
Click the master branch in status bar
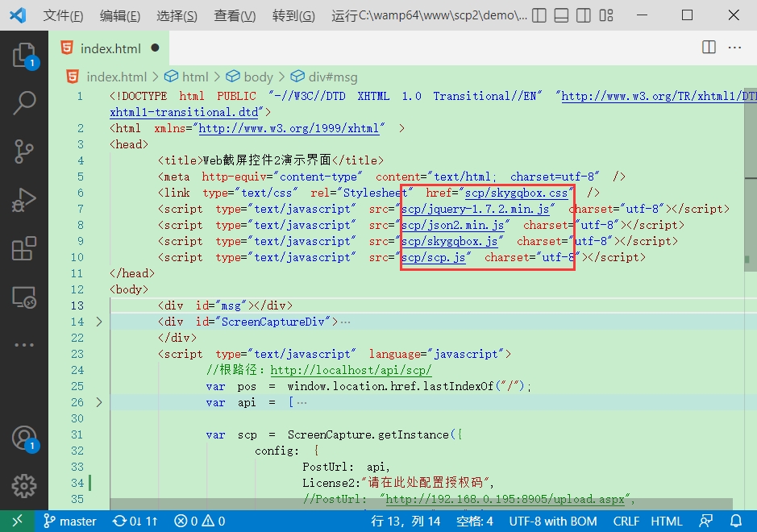(x=70, y=521)
